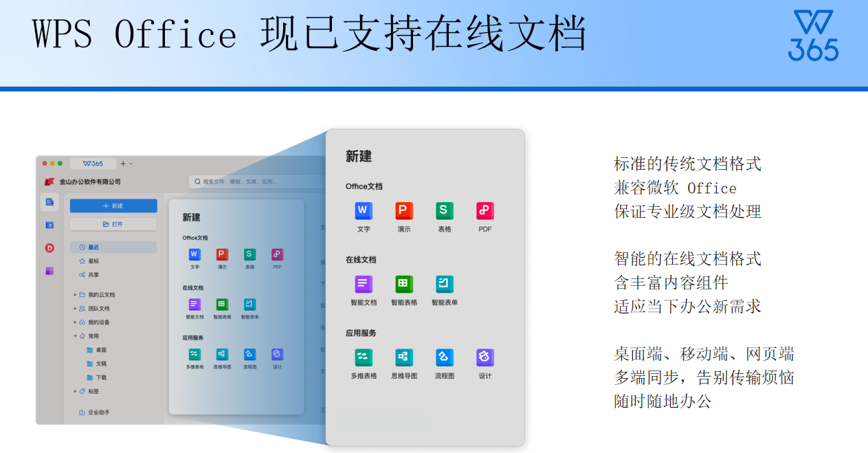The width and height of the screenshot is (868, 453).
Task: Switch to the W365 tab in the window
Action: coord(93,164)
